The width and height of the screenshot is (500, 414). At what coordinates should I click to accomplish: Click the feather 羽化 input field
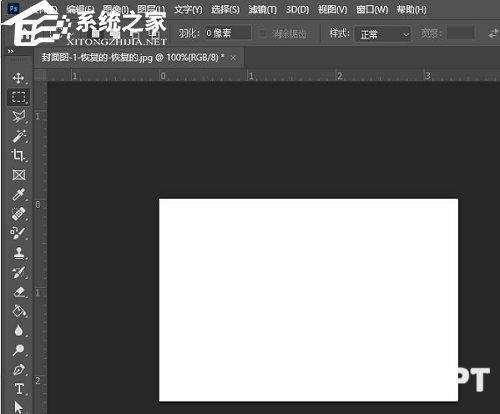tap(228, 33)
